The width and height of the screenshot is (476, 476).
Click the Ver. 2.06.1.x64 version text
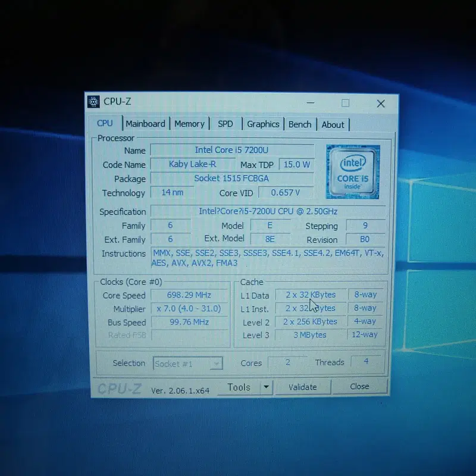pos(180,390)
